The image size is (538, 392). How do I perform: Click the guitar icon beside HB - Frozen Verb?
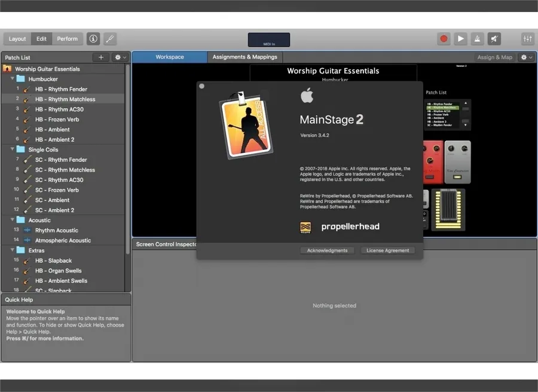coord(27,120)
